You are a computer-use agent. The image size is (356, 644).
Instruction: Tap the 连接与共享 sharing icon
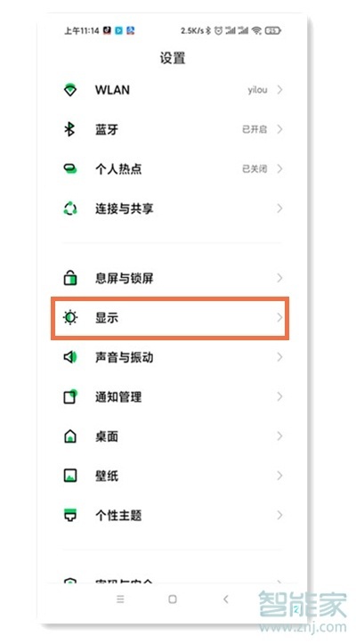coord(70,208)
